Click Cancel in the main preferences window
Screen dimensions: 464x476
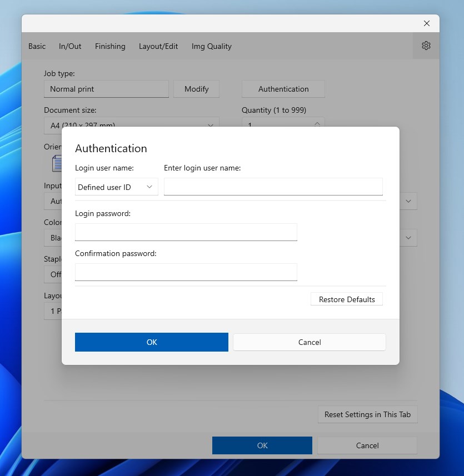[367, 445]
